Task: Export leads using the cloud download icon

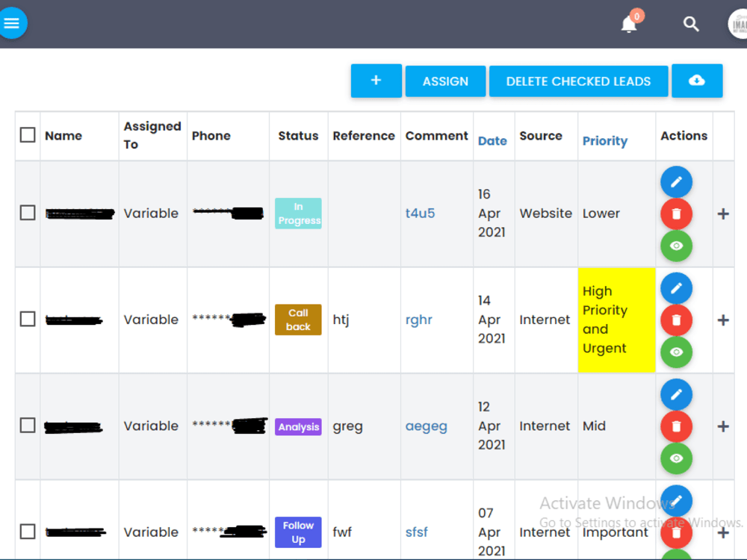Action: [x=697, y=81]
